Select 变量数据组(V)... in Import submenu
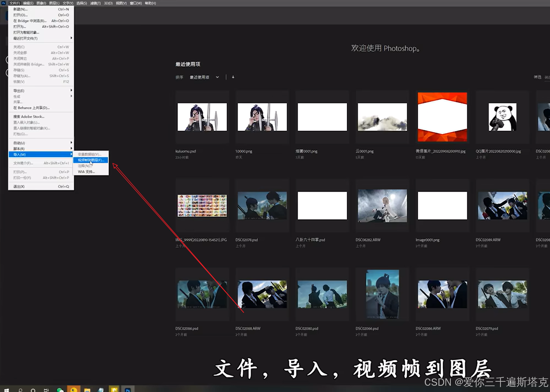550x392 pixels. (91, 154)
